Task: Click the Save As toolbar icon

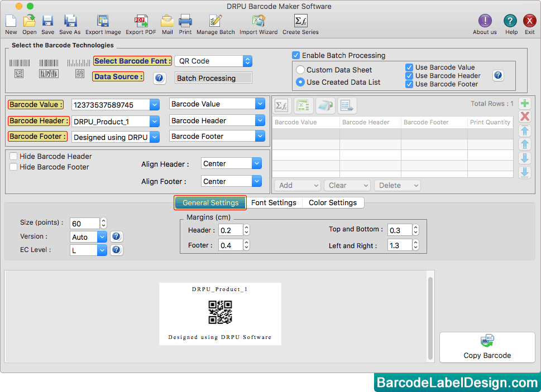Action: click(70, 21)
